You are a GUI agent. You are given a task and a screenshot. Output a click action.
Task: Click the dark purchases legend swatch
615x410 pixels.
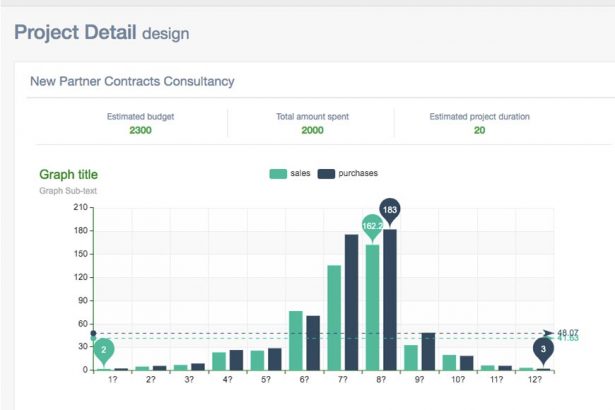(x=326, y=174)
